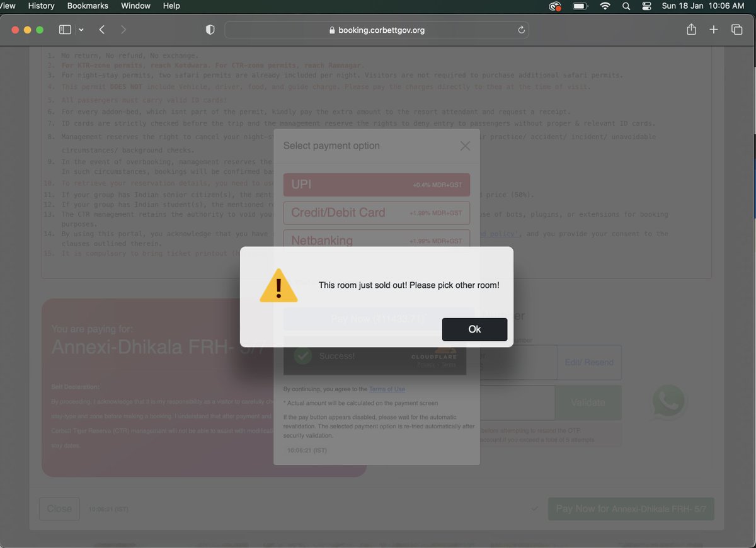Select Netbanking payment option
The image size is (756, 548).
[x=377, y=241]
